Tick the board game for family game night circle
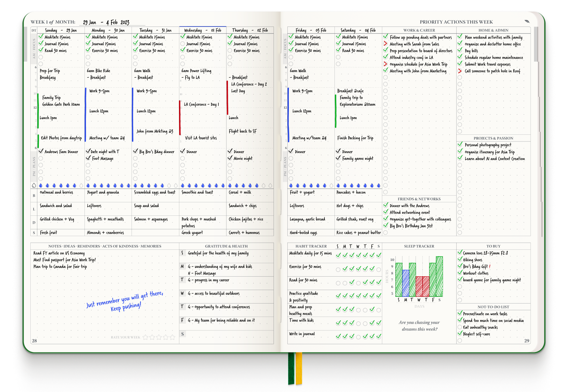The image size is (568, 392). pyautogui.click(x=460, y=280)
